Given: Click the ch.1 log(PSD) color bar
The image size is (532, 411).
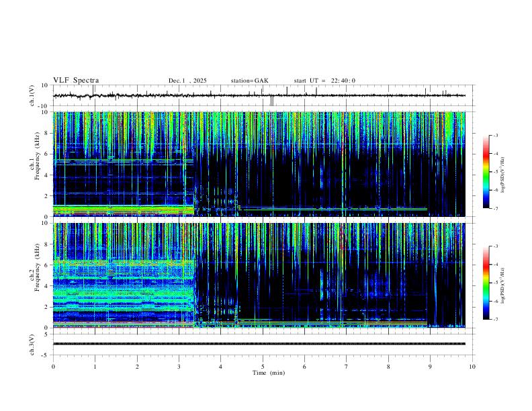Looking at the screenshot, I should click(486, 172).
